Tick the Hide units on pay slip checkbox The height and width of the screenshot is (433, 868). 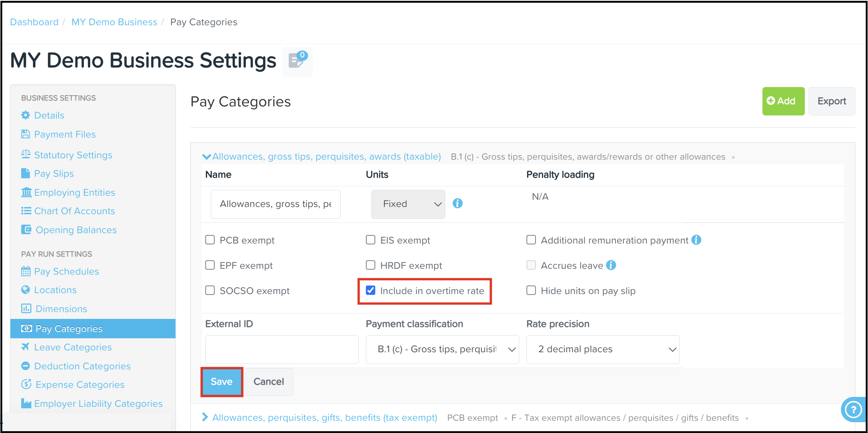click(x=531, y=290)
